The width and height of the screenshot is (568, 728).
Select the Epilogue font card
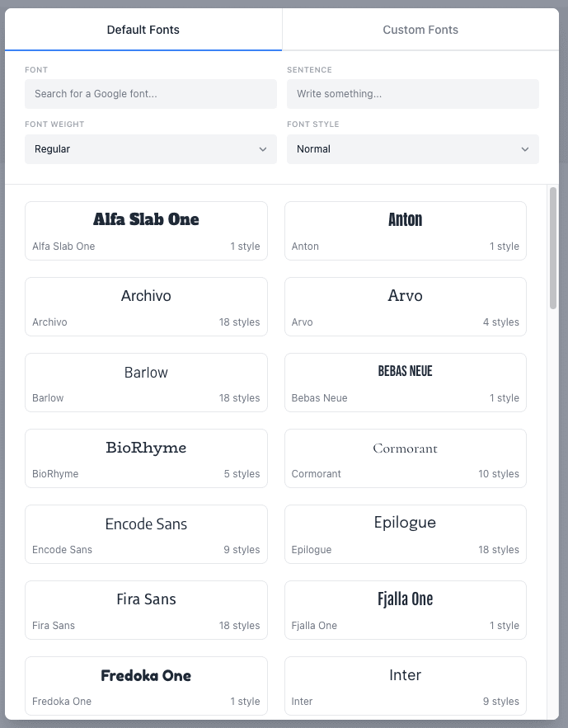click(406, 533)
